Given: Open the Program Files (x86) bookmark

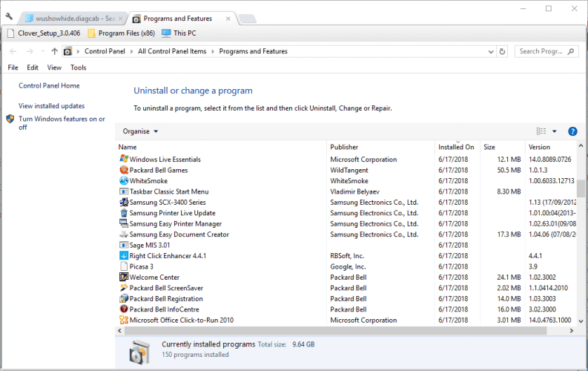Looking at the screenshot, I should [x=122, y=33].
